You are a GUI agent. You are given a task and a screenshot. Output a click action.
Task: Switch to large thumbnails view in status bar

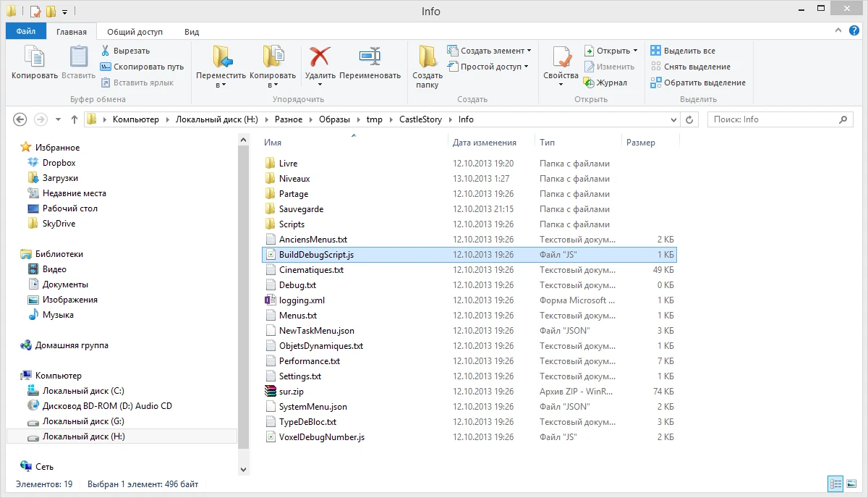(851, 484)
